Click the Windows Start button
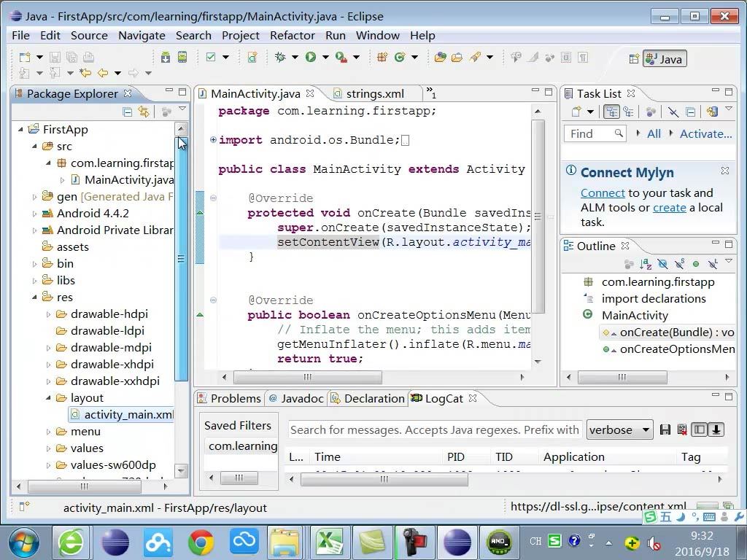The width and height of the screenshot is (747, 560). (x=24, y=542)
